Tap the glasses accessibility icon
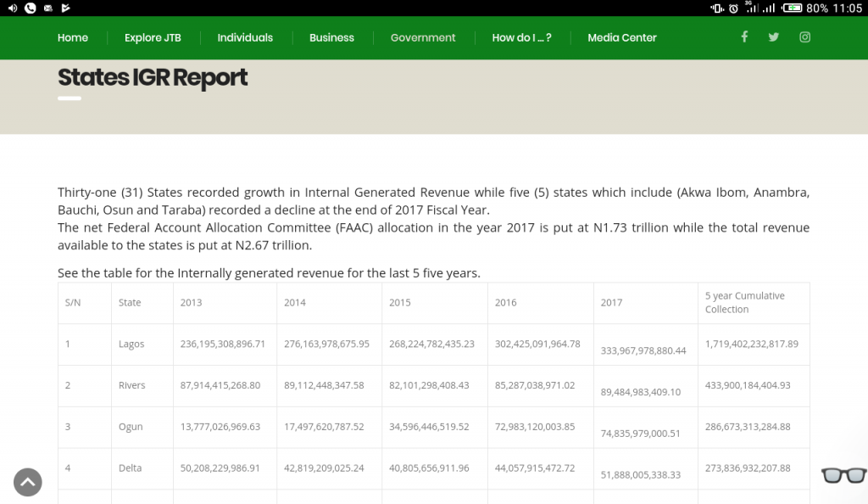 [x=843, y=475]
